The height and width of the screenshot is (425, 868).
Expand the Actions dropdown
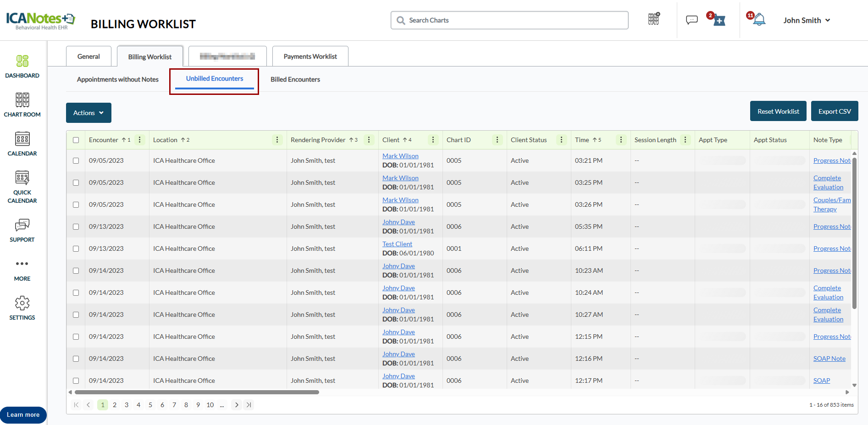click(x=88, y=113)
